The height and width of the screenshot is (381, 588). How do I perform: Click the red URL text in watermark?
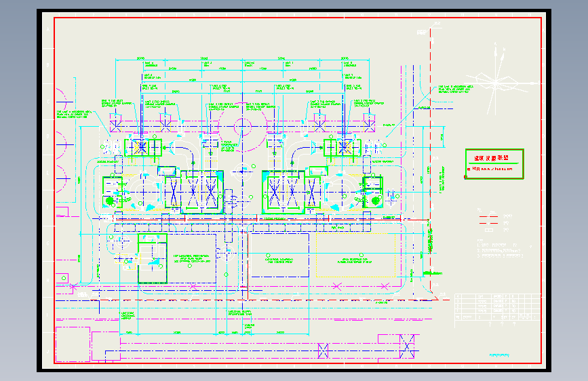click(x=496, y=169)
